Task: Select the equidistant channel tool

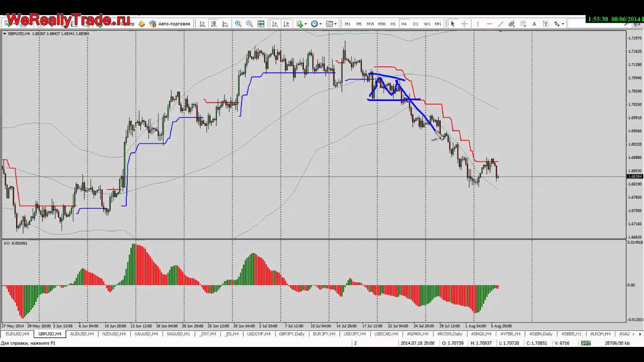Action: point(512,24)
